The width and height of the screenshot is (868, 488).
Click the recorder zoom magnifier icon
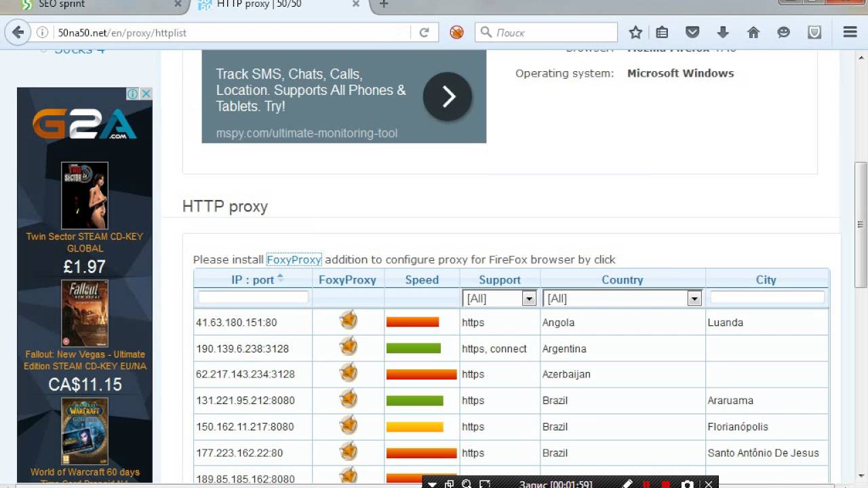click(467, 484)
